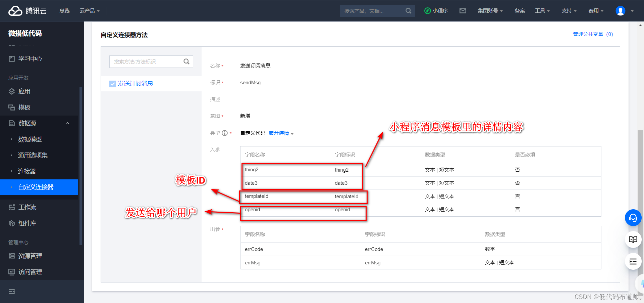Screen dimensions: 644x303
Task: Expand the 集团账号 dropdown
Action: 490,11
